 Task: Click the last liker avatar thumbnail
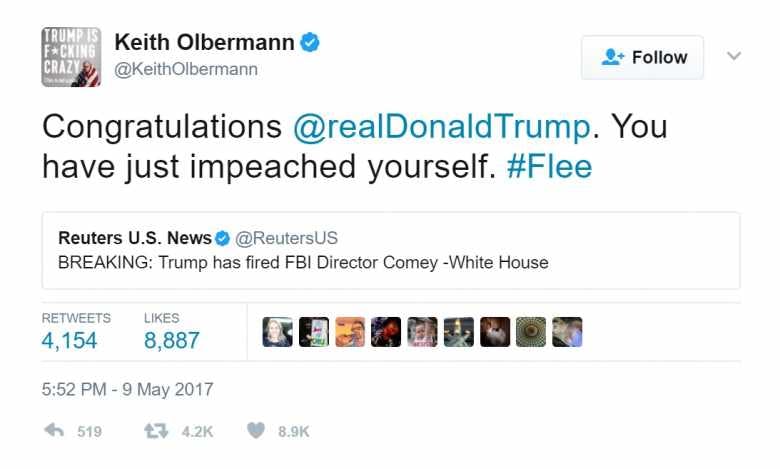click(x=566, y=332)
